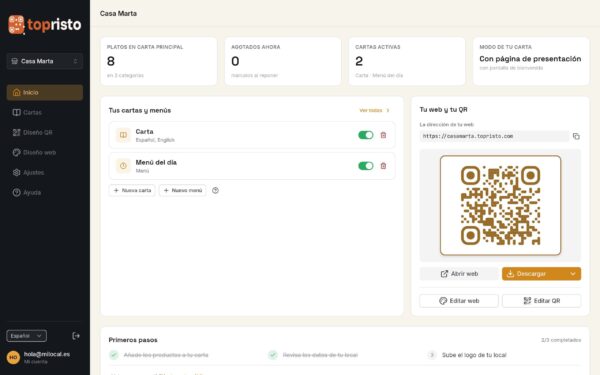Click Editar QR button
This screenshot has height=375, width=600.
coord(541,301)
